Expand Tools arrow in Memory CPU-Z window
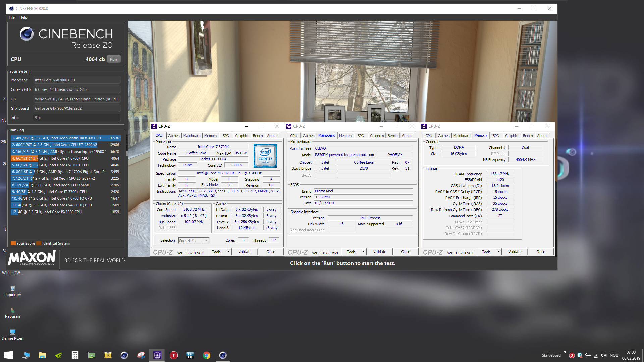This screenshot has height=362, width=644. [x=498, y=252]
